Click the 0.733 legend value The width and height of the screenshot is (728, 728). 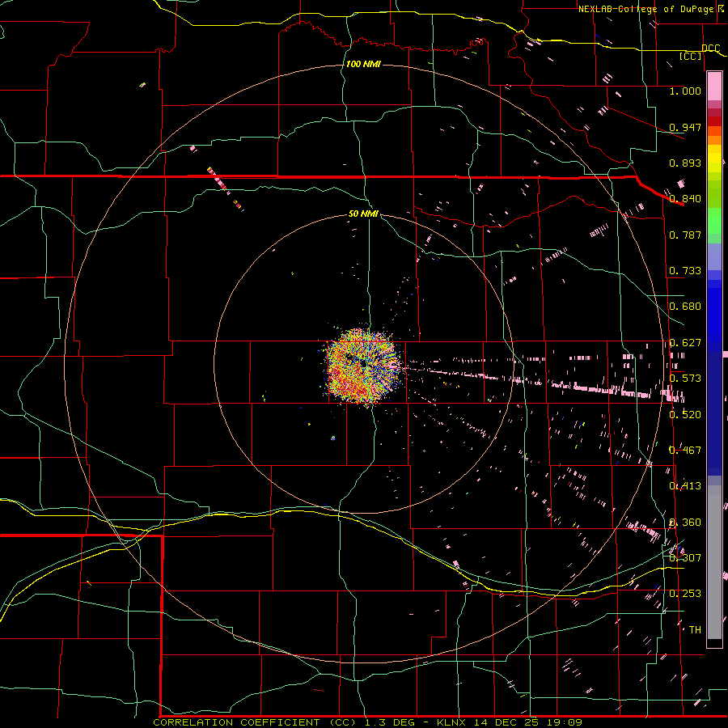coord(685,271)
